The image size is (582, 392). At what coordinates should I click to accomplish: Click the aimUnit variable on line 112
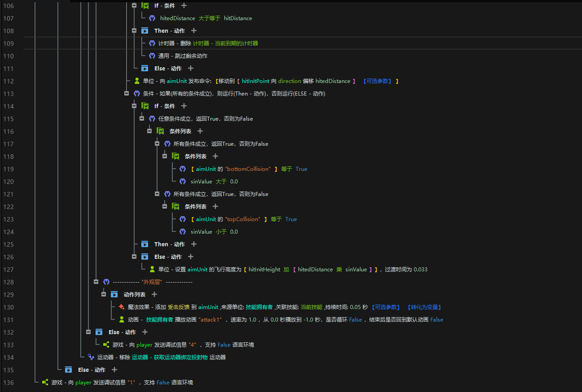coord(177,81)
